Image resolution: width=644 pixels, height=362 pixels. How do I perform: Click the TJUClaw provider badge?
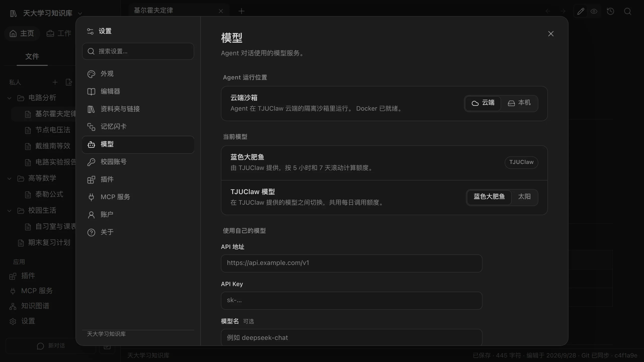tap(521, 162)
